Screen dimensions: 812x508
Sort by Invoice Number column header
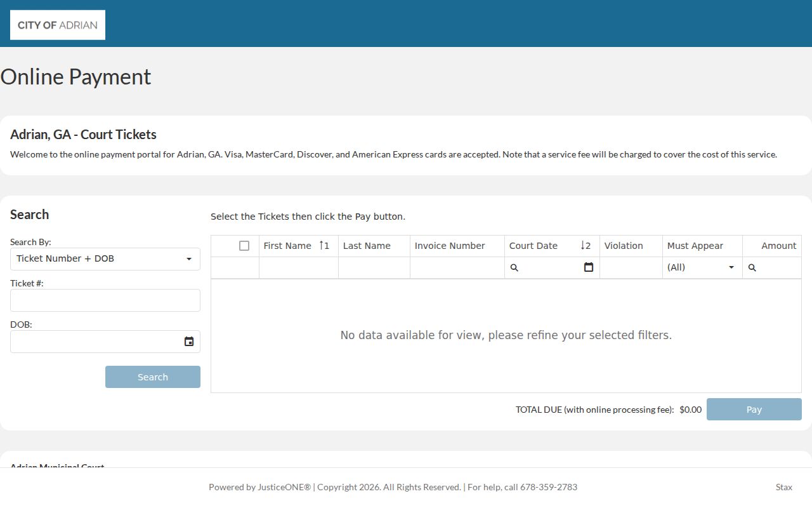click(457, 246)
